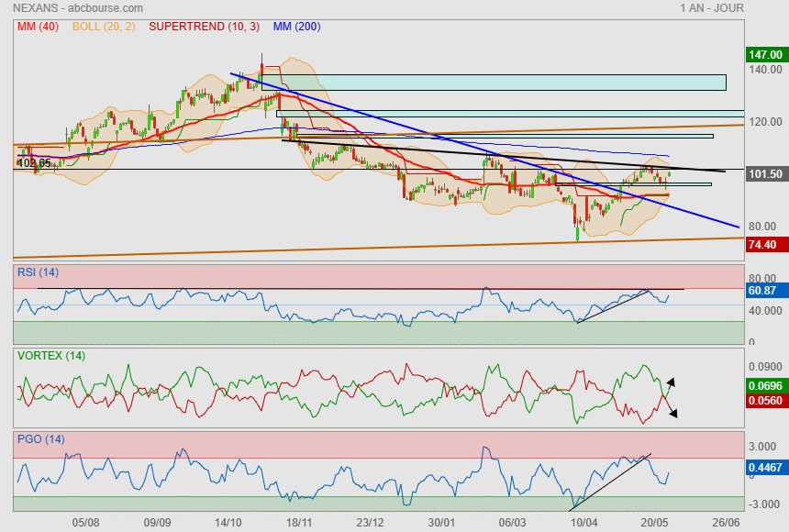789x532 pixels.
Task: Click the 10/04 date axis label
Action: [583, 523]
